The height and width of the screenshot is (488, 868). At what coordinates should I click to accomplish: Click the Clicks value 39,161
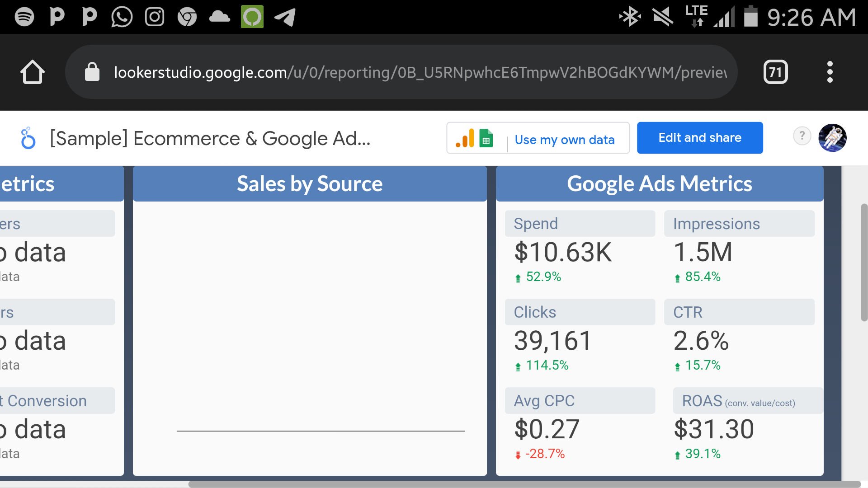coord(552,340)
